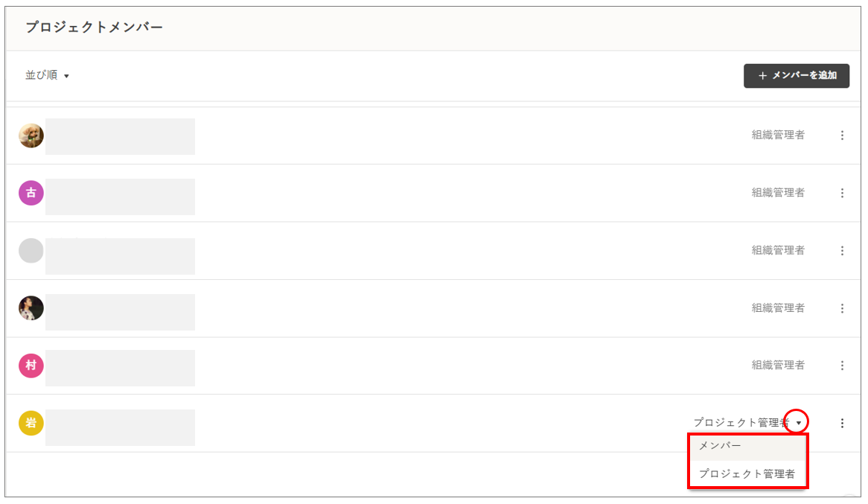Open the three-dot menu for the 古 member
This screenshot has width=868, height=504.
point(842,193)
